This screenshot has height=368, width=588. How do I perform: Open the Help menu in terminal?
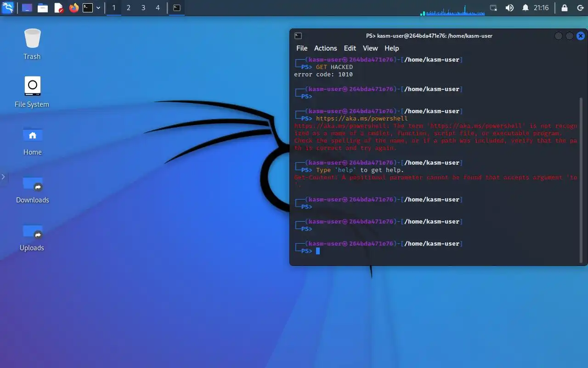tap(391, 48)
